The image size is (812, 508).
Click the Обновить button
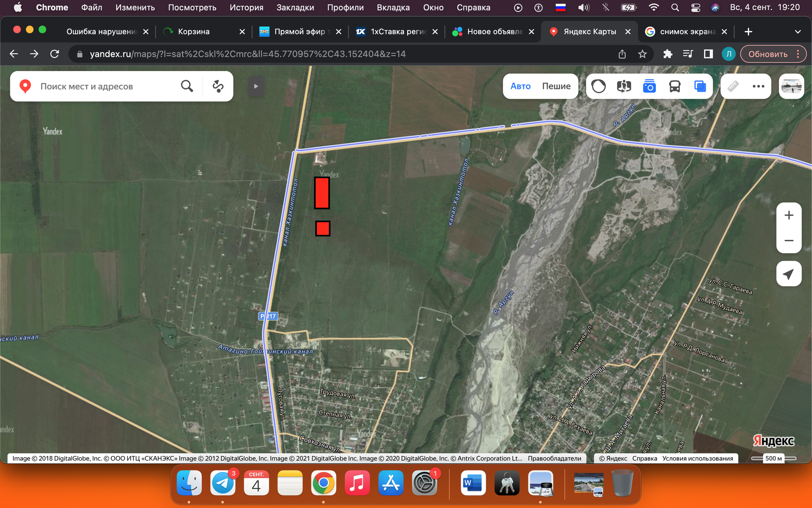pyautogui.click(x=768, y=54)
